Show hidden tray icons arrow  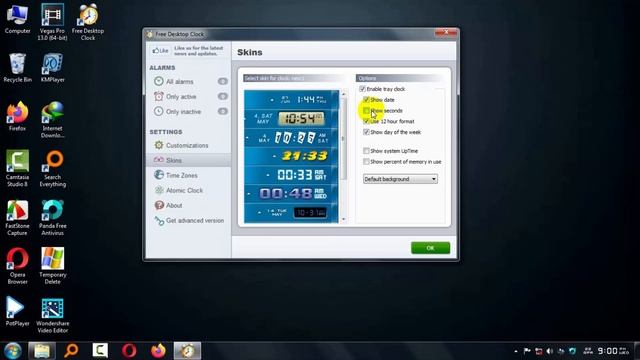pyautogui.click(x=516, y=351)
